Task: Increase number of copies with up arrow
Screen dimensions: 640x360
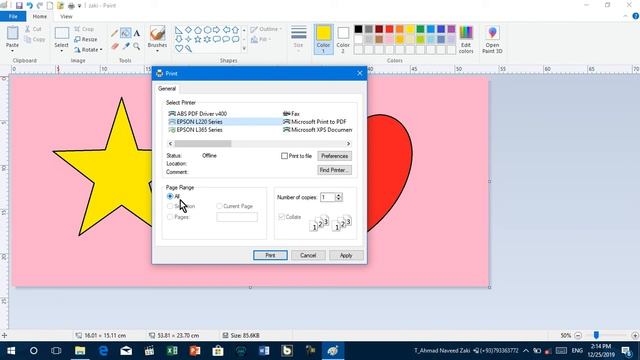Action: click(x=338, y=195)
